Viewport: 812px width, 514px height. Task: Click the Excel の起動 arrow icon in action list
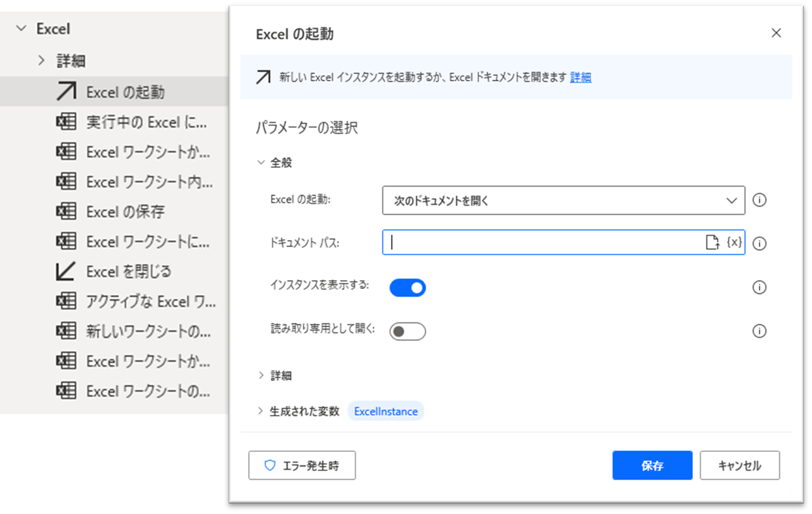coord(66,91)
